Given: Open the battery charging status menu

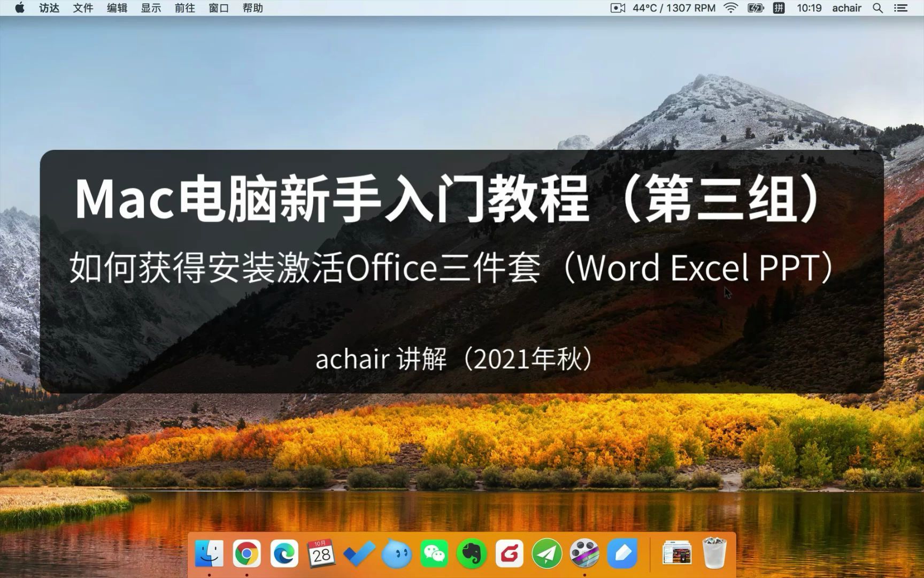Looking at the screenshot, I should 756,8.
